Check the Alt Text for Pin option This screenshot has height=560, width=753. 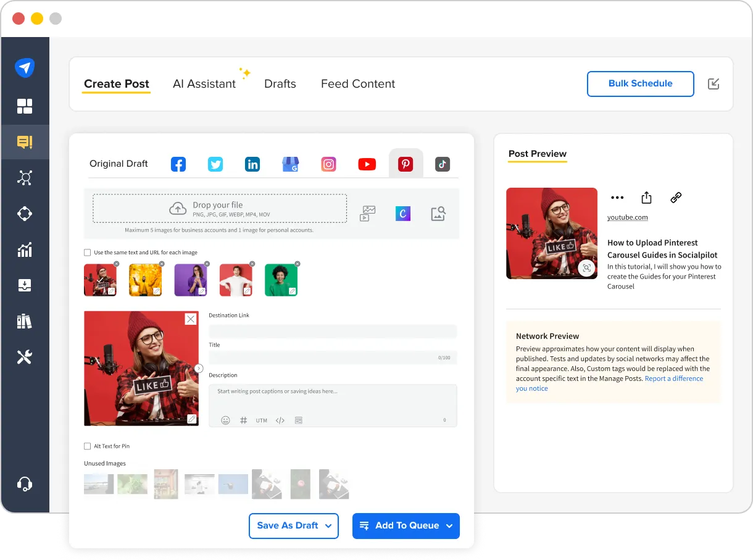87,446
